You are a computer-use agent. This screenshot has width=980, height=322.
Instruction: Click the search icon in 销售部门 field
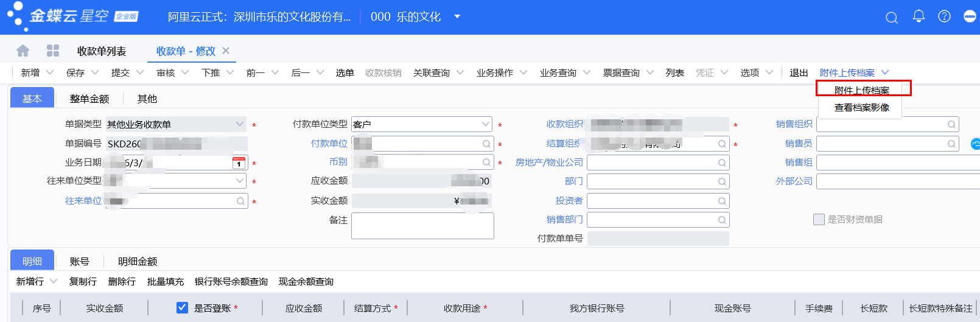(721, 220)
